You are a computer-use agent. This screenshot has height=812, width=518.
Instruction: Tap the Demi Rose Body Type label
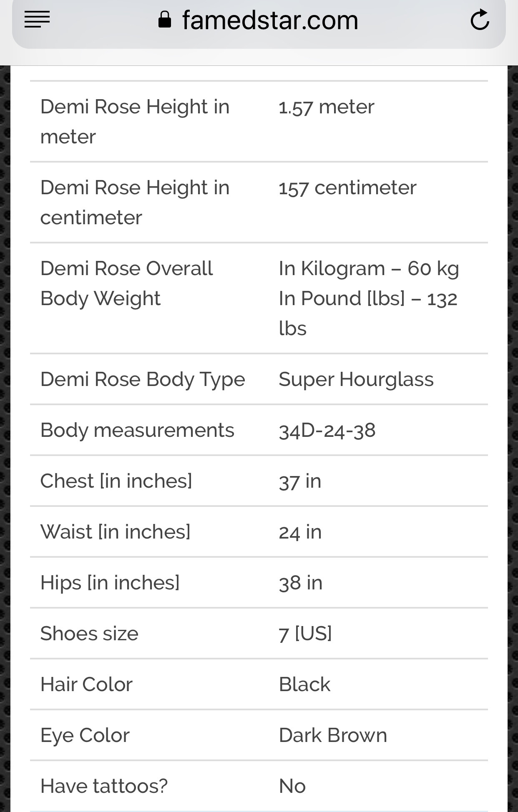coord(143,380)
